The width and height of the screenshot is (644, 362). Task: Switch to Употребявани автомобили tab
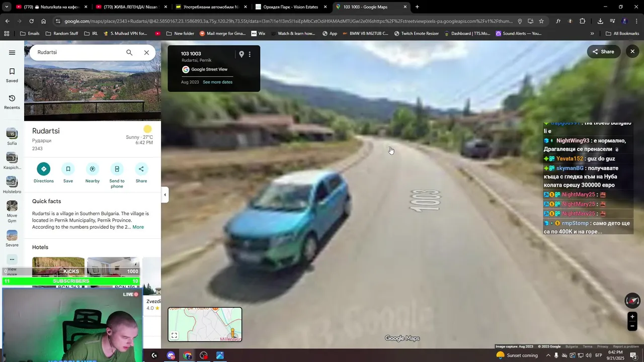click(x=211, y=7)
